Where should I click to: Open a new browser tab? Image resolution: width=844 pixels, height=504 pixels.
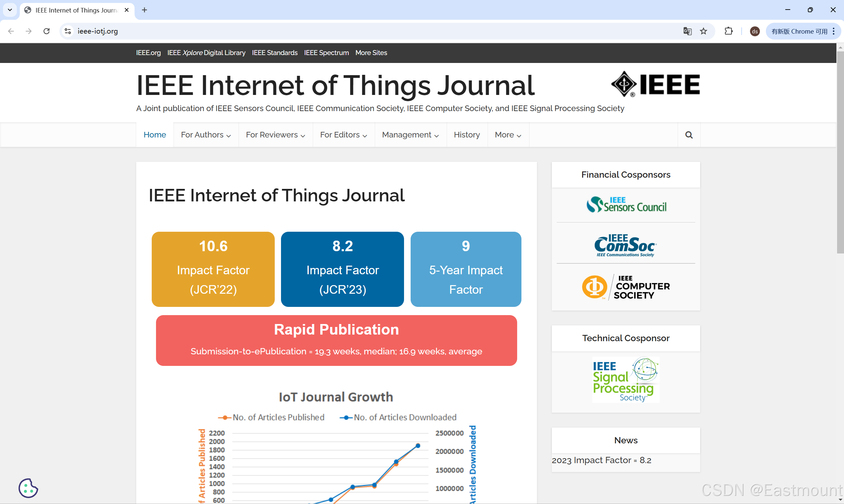click(144, 10)
